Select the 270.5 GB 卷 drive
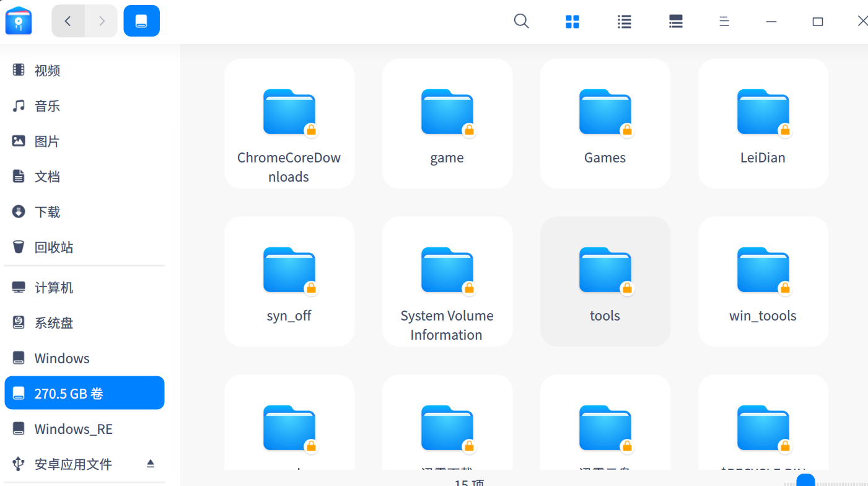The width and height of the screenshot is (868, 486). [x=84, y=393]
